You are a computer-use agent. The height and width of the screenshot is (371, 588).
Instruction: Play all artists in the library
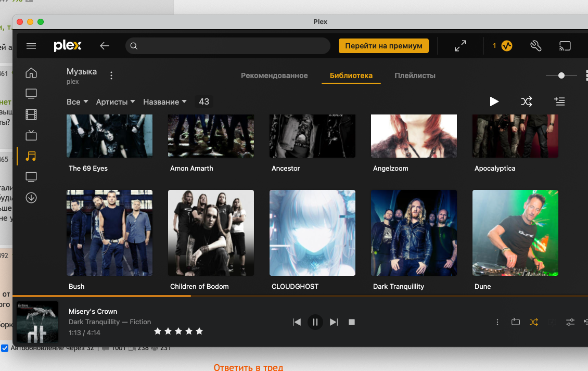[x=494, y=101]
